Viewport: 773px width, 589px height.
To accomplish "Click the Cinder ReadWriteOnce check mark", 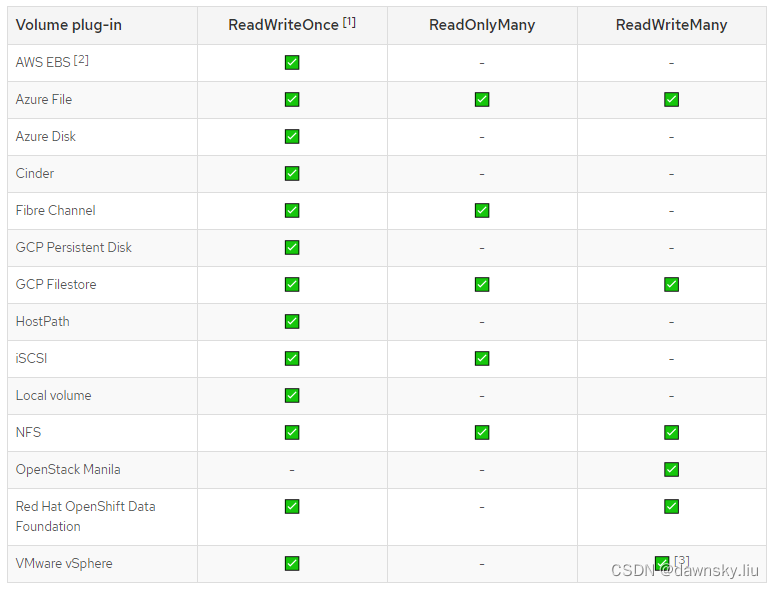I will pyautogui.click(x=292, y=173).
